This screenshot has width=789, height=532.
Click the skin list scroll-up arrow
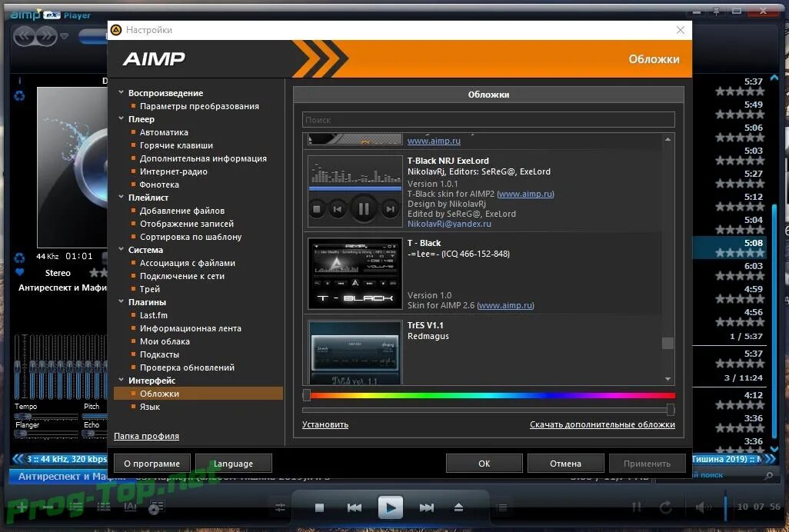[667, 139]
